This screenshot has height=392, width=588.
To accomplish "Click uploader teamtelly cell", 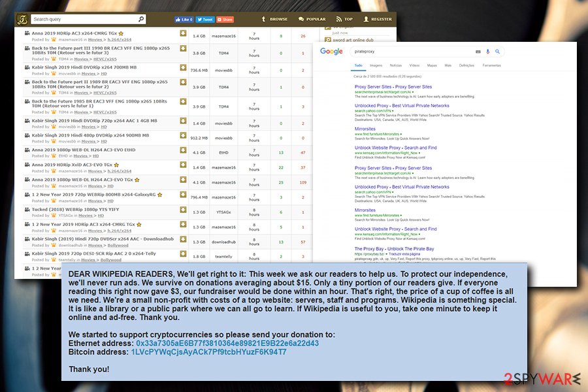I will [x=223, y=257].
